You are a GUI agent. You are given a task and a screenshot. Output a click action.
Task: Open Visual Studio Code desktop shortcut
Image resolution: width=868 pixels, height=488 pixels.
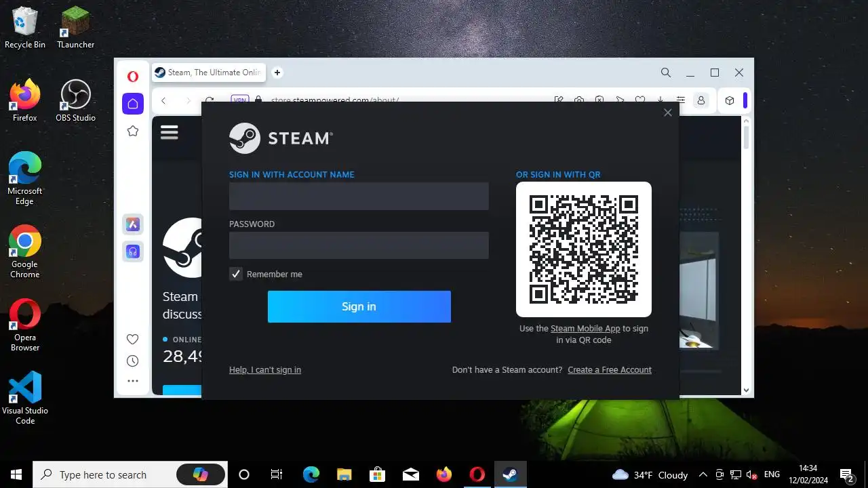pyautogui.click(x=25, y=399)
